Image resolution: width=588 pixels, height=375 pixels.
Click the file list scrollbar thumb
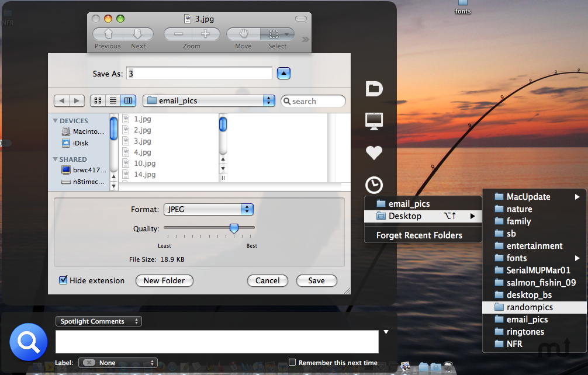pyautogui.click(x=223, y=124)
